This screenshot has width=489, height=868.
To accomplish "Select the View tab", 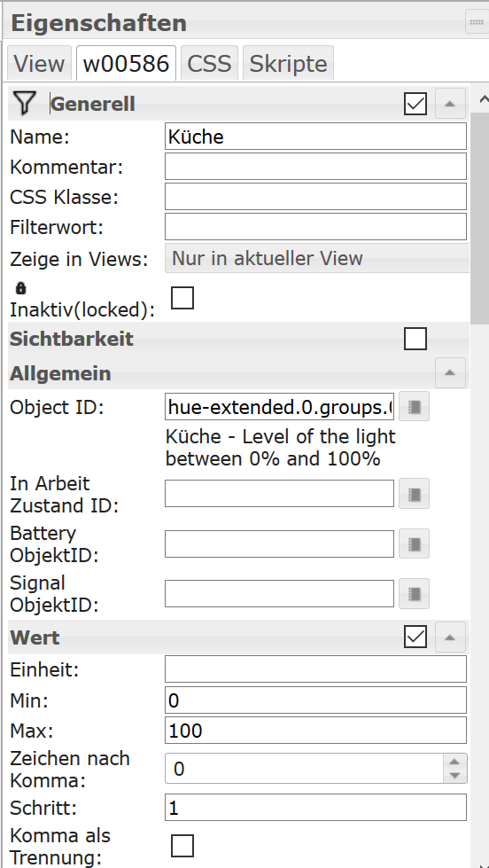I will [39, 63].
